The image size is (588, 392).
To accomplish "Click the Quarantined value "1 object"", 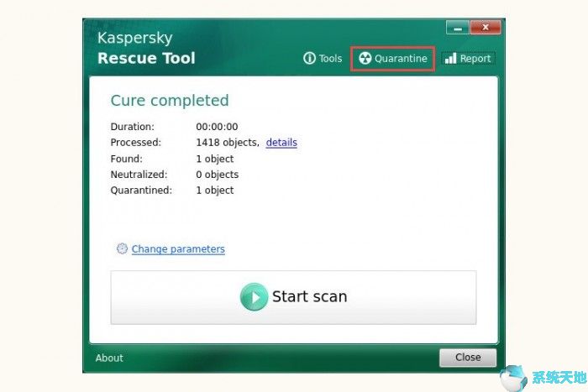I will point(215,191).
